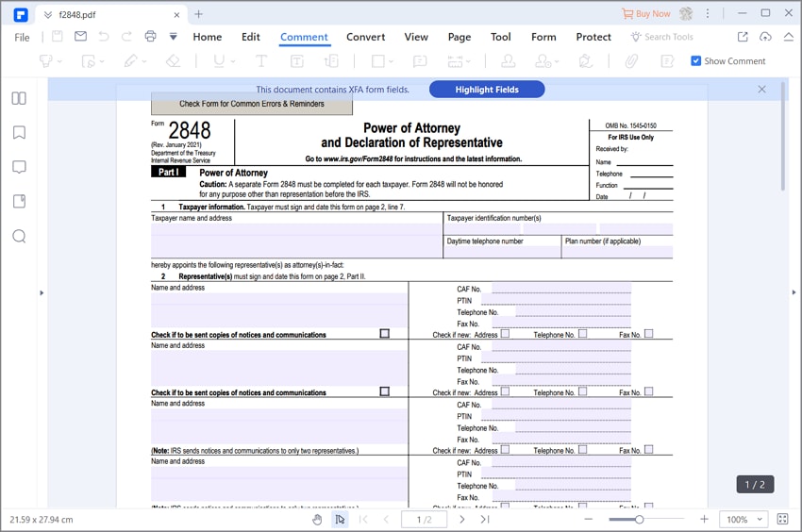Switch to the Protect tab
This screenshot has width=802, height=532.
click(x=593, y=37)
